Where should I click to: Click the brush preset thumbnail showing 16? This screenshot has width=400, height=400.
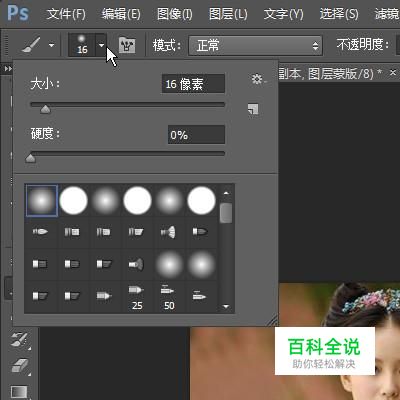[82, 45]
